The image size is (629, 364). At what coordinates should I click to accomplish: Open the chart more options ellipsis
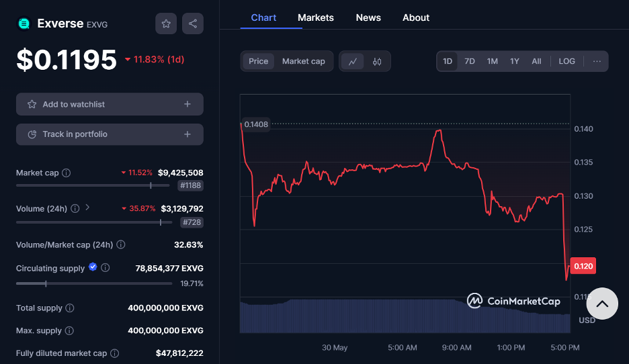pyautogui.click(x=597, y=61)
